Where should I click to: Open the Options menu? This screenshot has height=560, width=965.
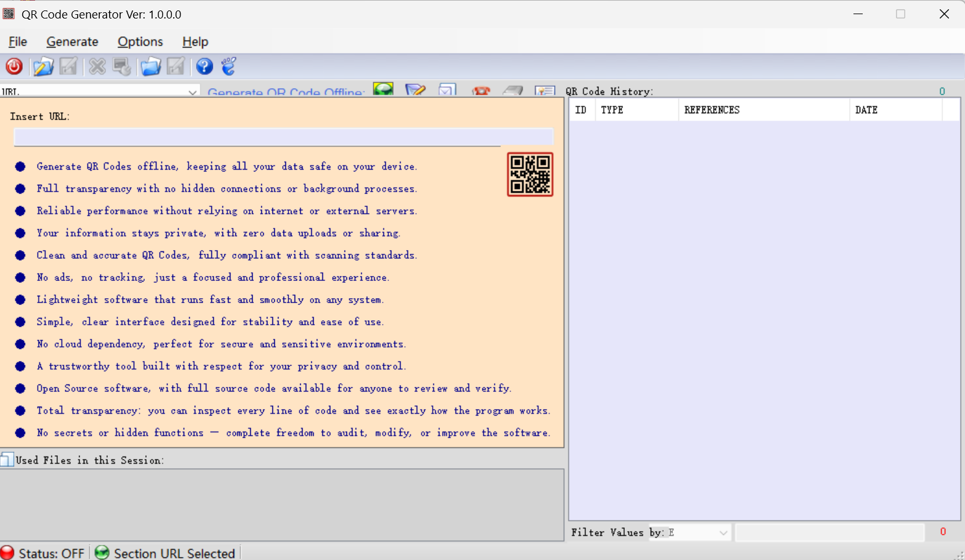[140, 41]
